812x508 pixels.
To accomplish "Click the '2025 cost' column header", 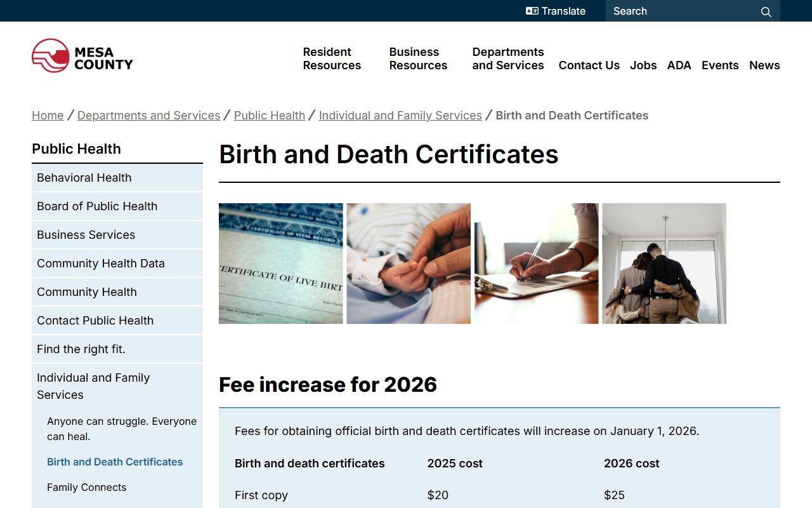I will [x=455, y=464].
